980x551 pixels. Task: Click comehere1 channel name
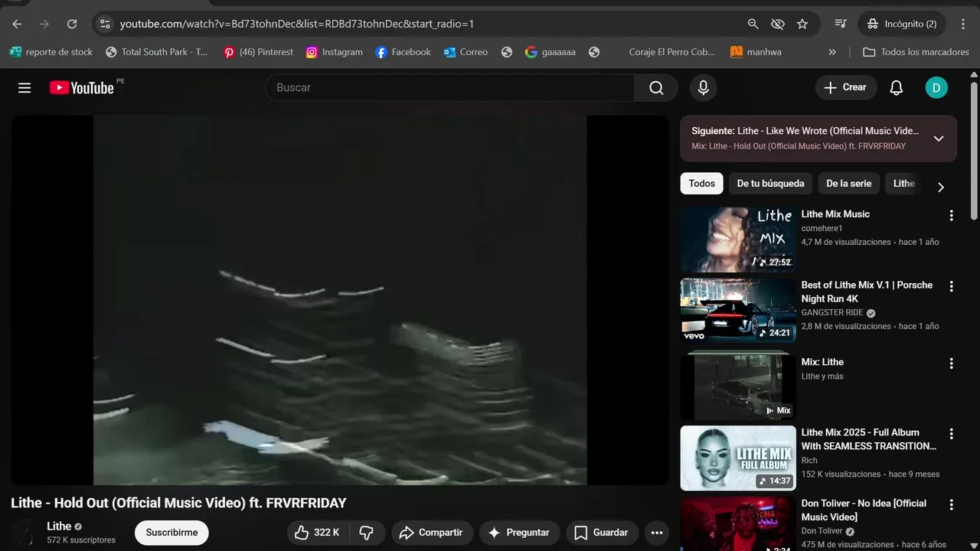point(822,228)
